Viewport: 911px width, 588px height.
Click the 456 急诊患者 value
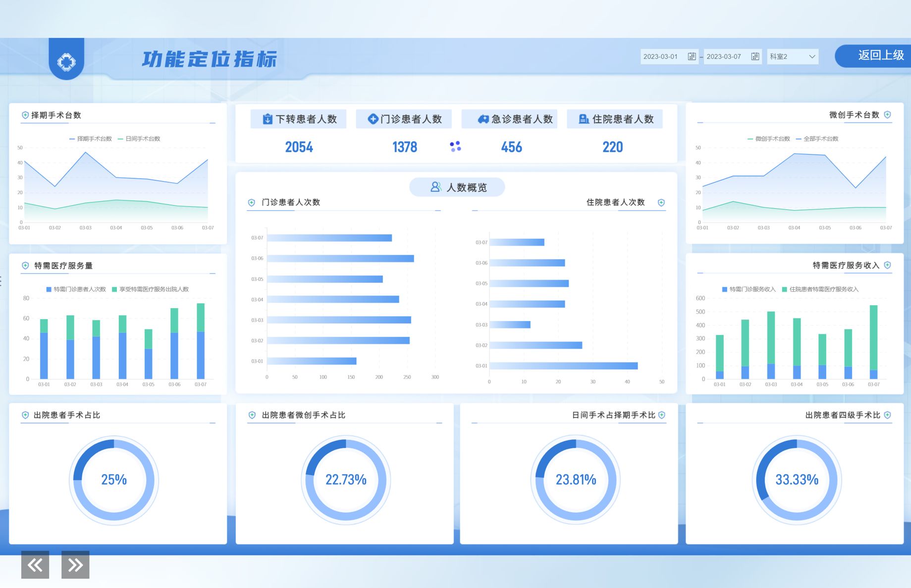pyautogui.click(x=512, y=147)
